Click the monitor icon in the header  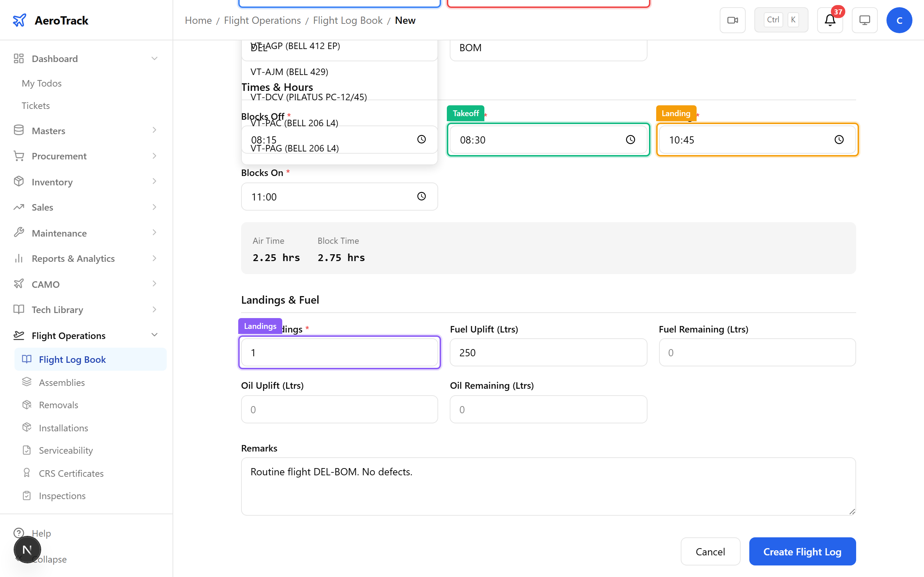(x=864, y=20)
